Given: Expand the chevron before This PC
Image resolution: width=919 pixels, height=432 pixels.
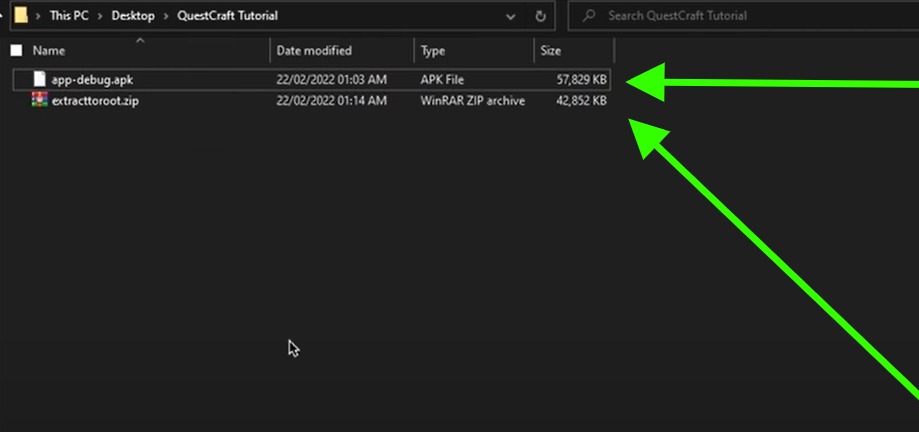Looking at the screenshot, I should pos(38,16).
